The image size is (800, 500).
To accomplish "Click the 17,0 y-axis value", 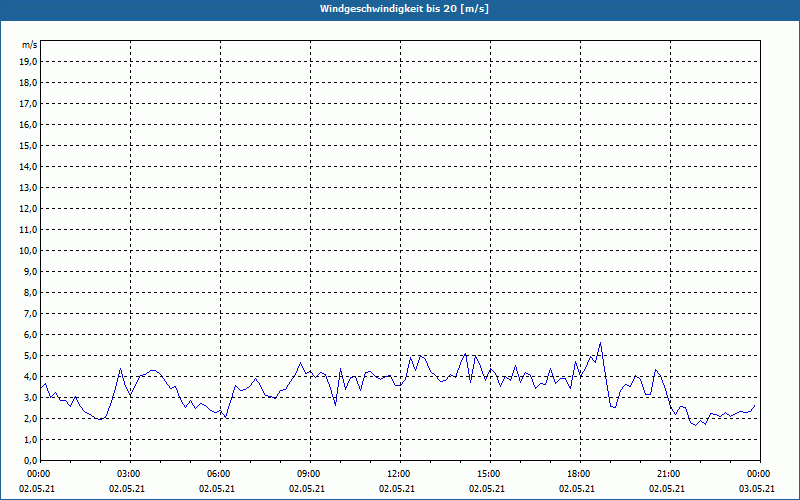I will [28, 104].
